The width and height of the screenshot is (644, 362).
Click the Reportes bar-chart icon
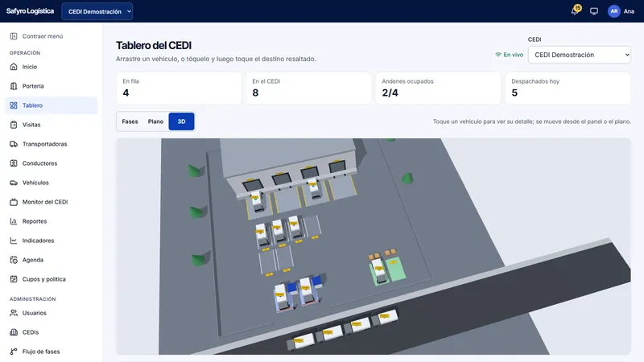pos(14,221)
